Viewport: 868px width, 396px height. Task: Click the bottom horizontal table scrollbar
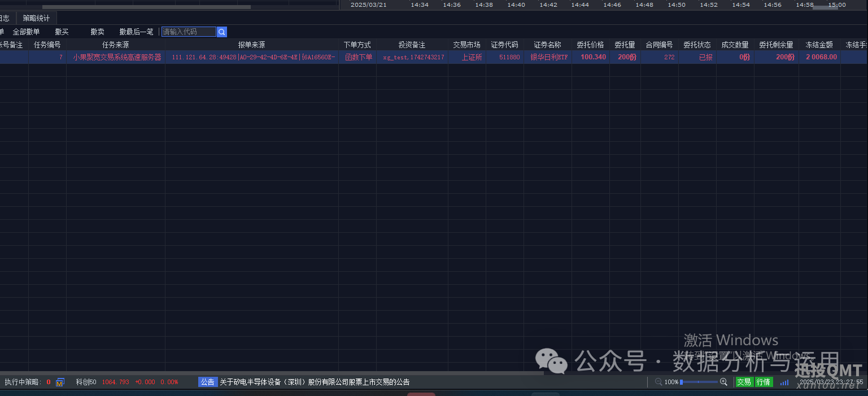pos(271,373)
